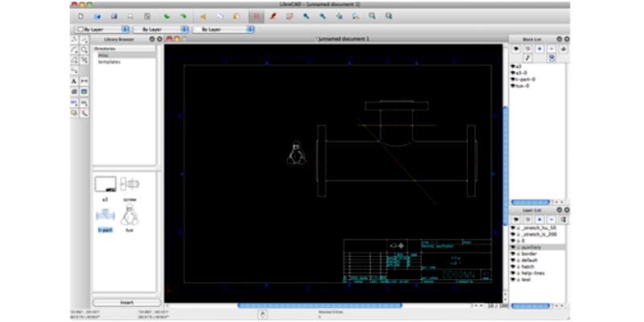Click the Open file icon
Screen dimensions: 644x322
[97, 16]
